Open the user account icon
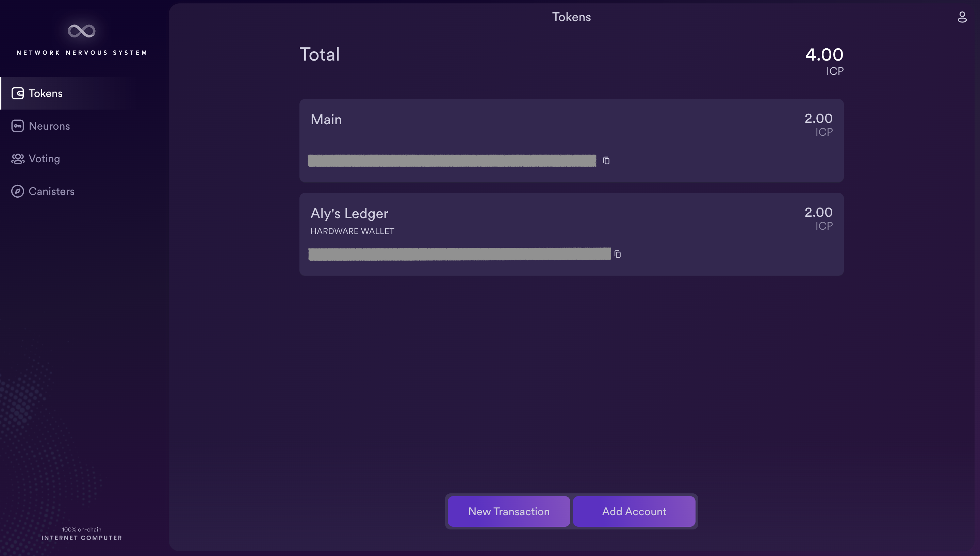The image size is (980, 556). 962,17
